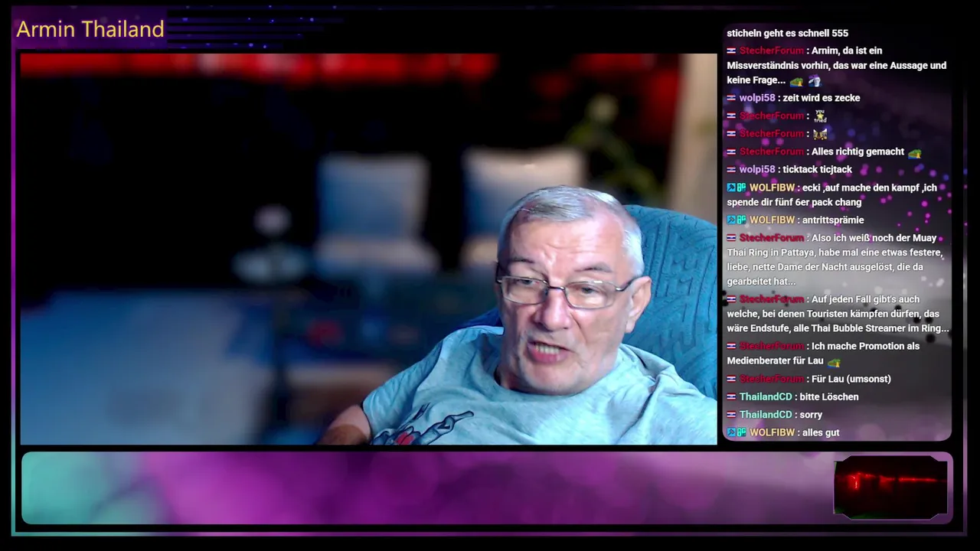980x551 pixels.
Task: Click the flag badge before "Für Lau (umsonst)"
Action: 731,379
